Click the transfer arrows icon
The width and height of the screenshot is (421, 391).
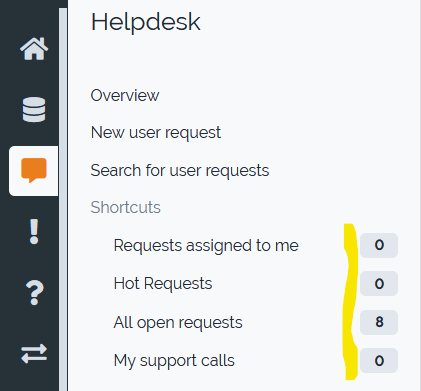34,354
